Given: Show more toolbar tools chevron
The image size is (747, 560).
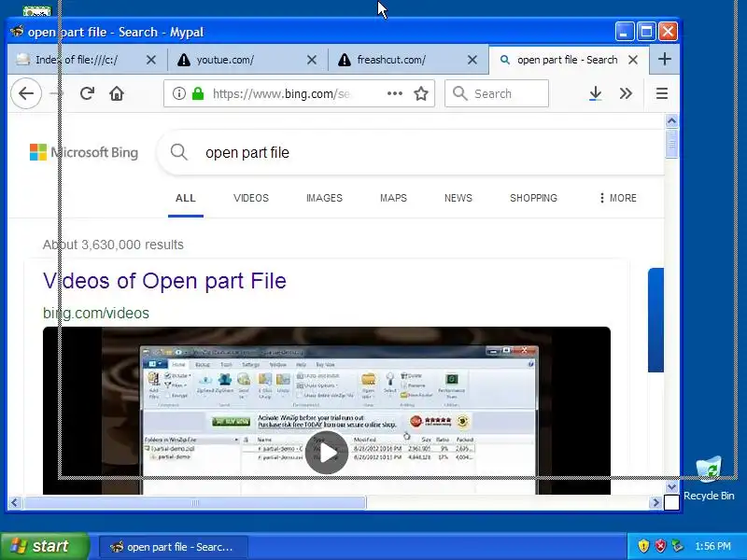Looking at the screenshot, I should pyautogui.click(x=626, y=93).
